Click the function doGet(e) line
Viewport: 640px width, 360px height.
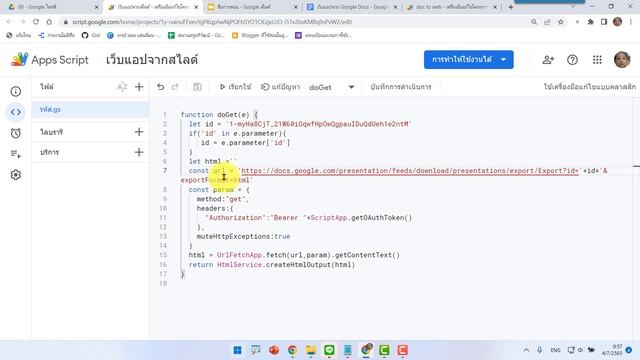pyautogui.click(x=219, y=115)
